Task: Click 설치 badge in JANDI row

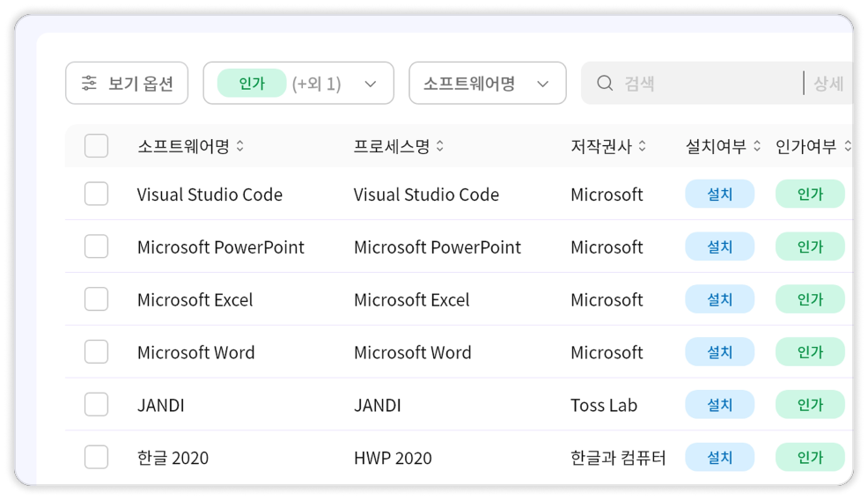Action: click(x=719, y=404)
